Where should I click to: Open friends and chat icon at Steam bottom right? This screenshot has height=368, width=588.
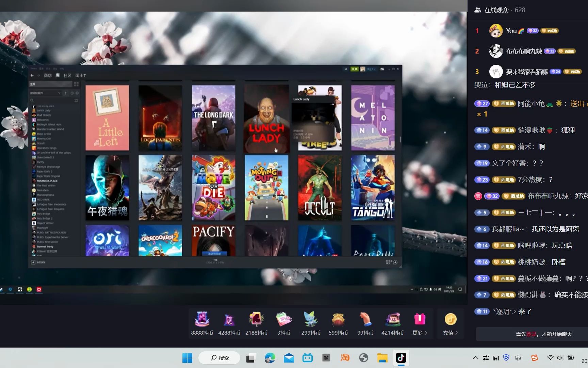click(x=395, y=262)
